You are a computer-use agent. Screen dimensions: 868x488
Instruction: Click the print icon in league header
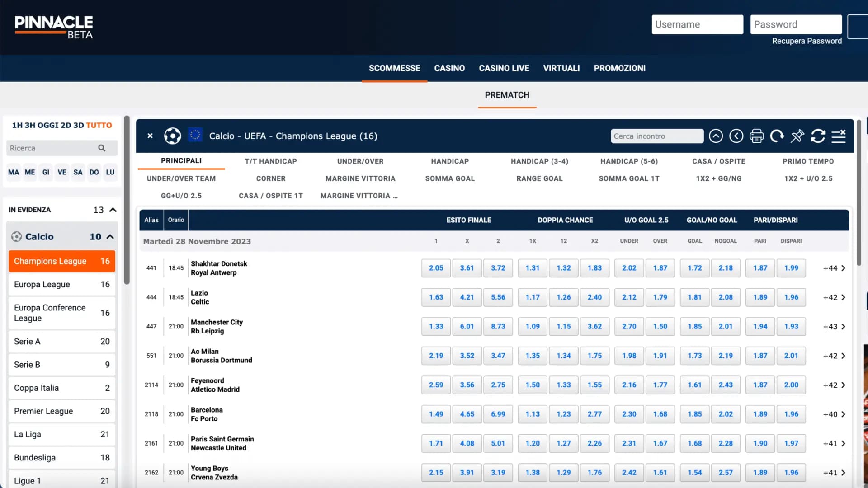coord(756,136)
